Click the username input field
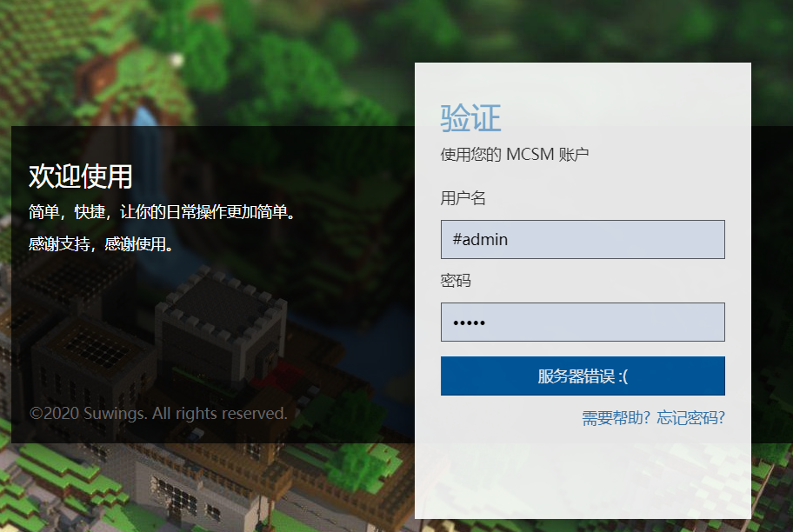The image size is (793, 532). (583, 239)
